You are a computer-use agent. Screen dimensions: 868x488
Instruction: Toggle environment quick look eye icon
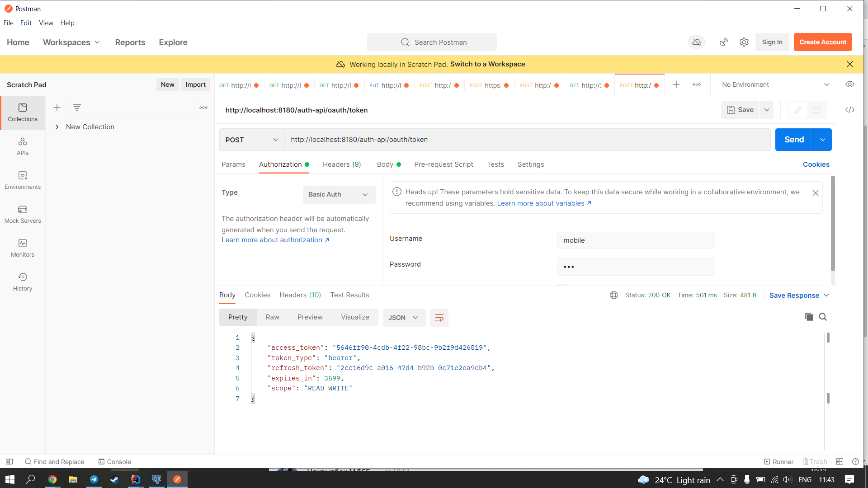[x=850, y=84]
